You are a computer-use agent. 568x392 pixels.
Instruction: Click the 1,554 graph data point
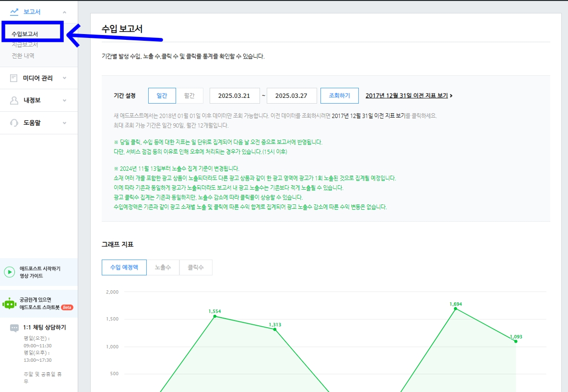pos(215,316)
